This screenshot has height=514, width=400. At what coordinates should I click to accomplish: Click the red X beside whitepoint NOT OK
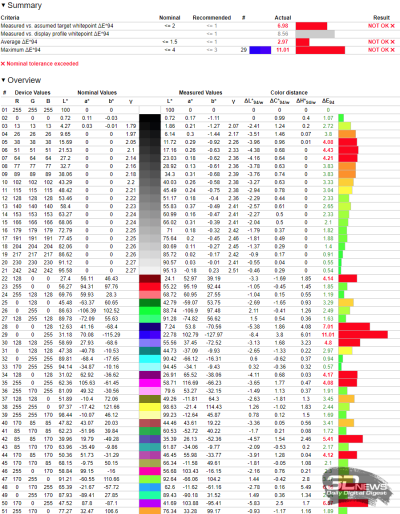coord(392,26)
